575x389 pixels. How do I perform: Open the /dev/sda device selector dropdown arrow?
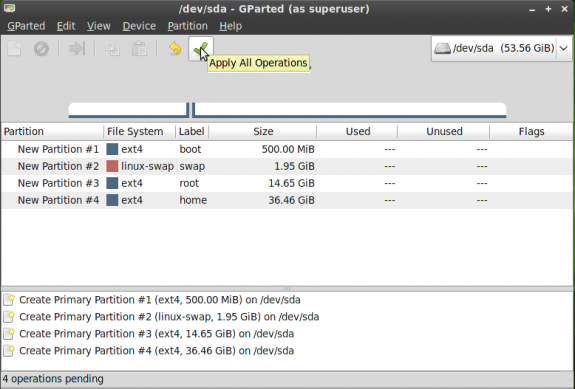(564, 48)
